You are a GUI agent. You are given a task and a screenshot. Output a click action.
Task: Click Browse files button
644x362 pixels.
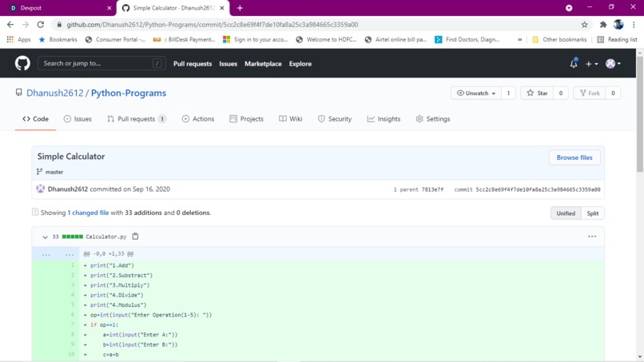tap(574, 157)
